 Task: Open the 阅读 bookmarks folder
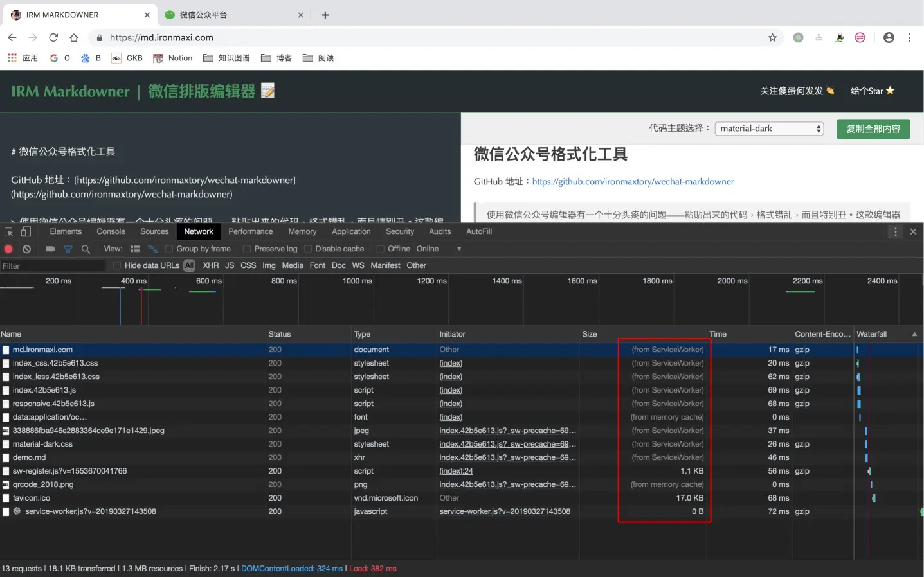point(318,58)
